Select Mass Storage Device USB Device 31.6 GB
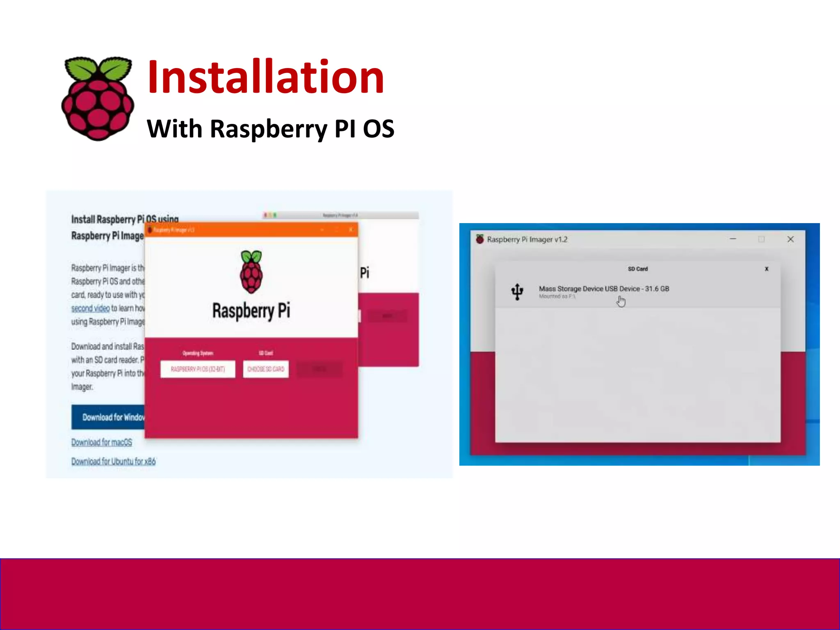 pyautogui.click(x=638, y=292)
